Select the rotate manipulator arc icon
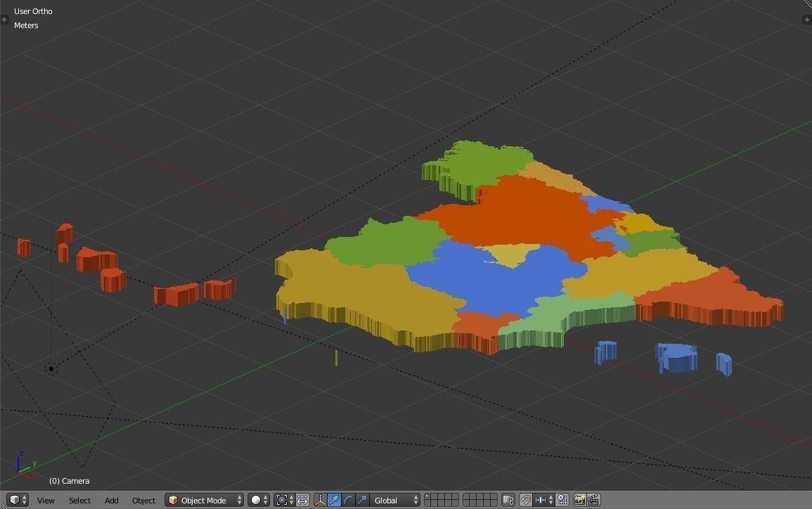The height and width of the screenshot is (509, 812). (x=349, y=500)
